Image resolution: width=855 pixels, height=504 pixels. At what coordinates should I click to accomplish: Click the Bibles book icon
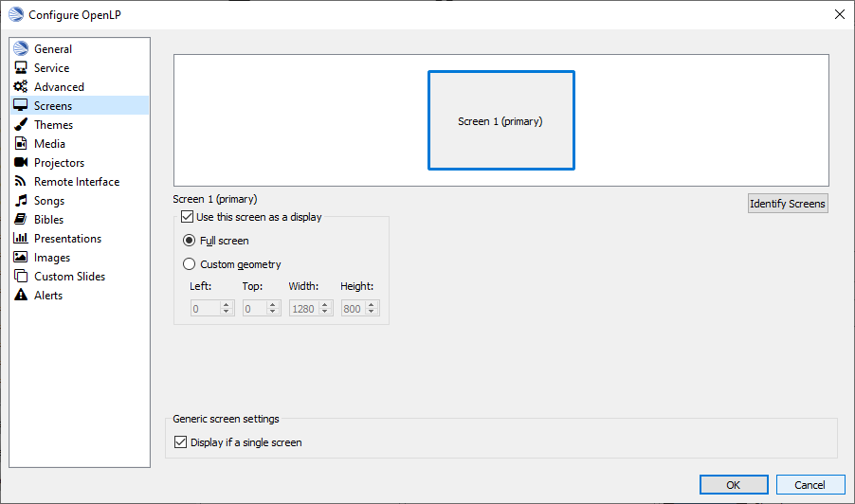(x=21, y=219)
